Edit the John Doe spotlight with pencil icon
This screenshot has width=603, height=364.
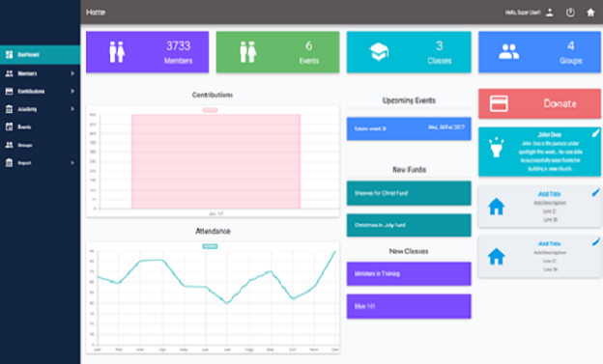pos(595,133)
